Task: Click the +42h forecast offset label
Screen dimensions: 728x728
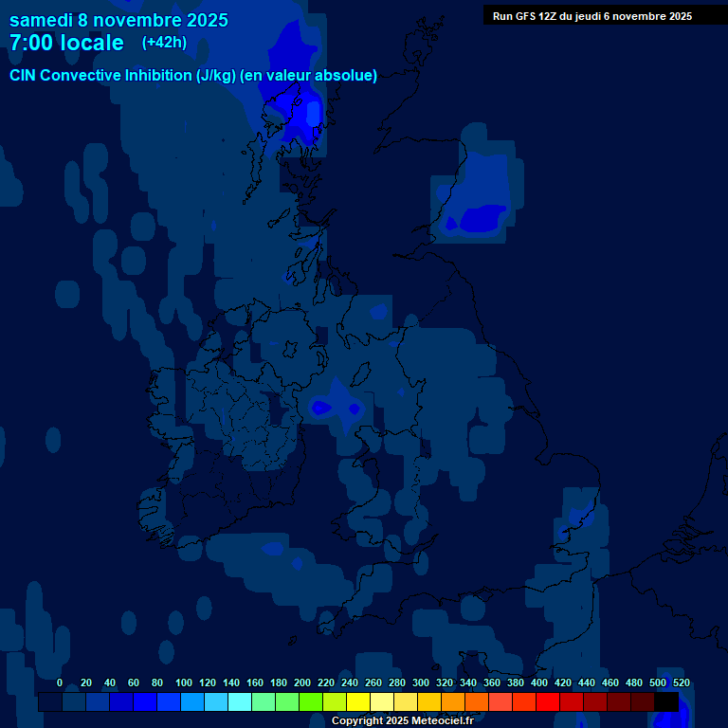Action: click(164, 43)
